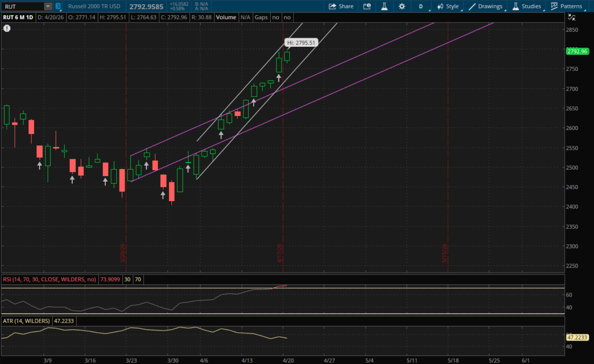Click the blue linked symbol number 3 icon

(x=58, y=6)
